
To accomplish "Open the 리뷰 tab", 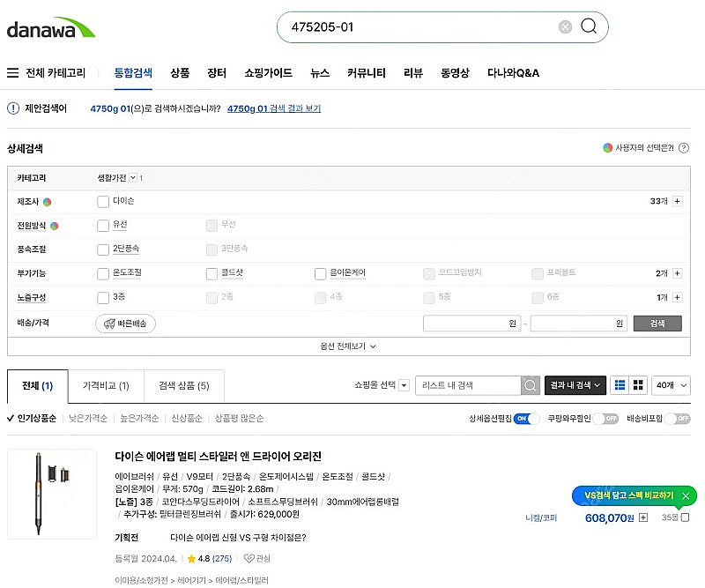I will pos(413,72).
